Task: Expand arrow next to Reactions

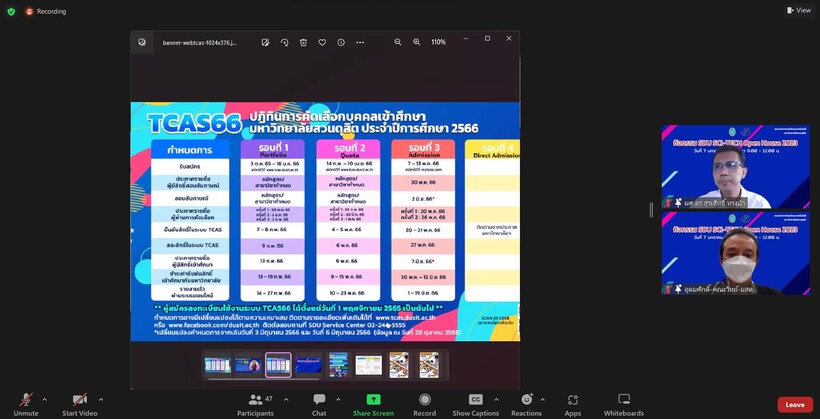Action: click(542, 400)
